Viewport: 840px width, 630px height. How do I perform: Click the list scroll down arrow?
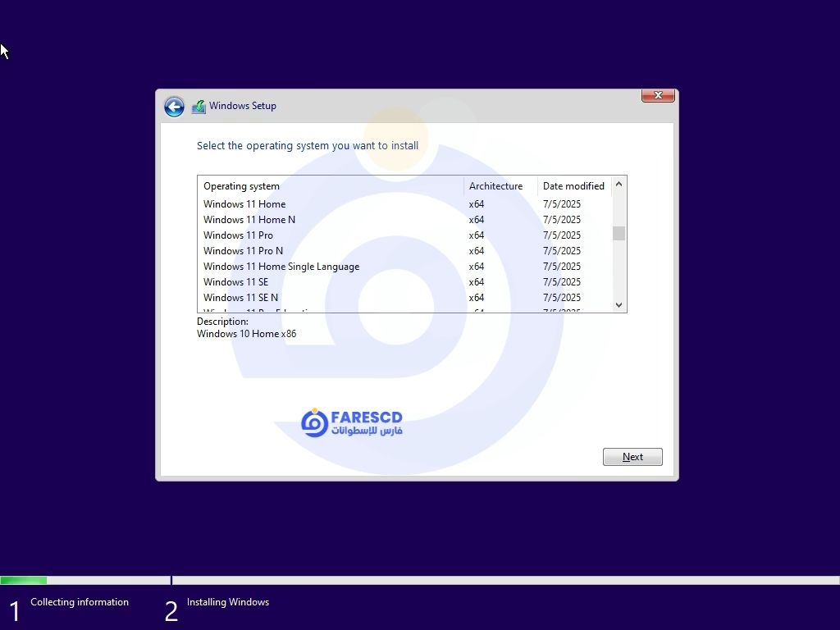pyautogui.click(x=619, y=305)
